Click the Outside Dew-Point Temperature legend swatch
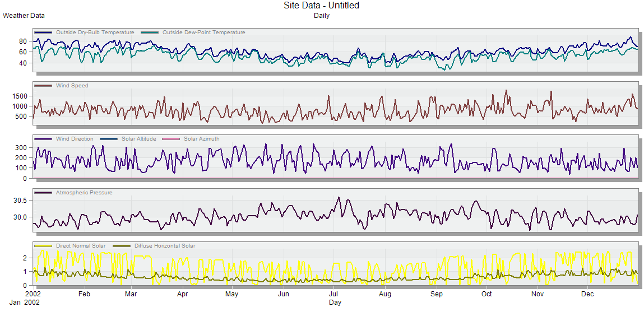The height and width of the screenshot is (312, 644). click(x=150, y=32)
